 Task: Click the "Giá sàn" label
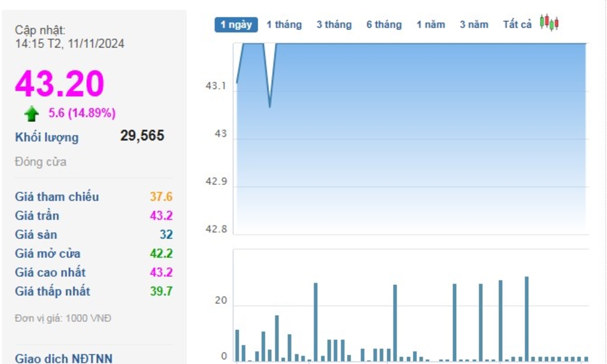tap(36, 235)
